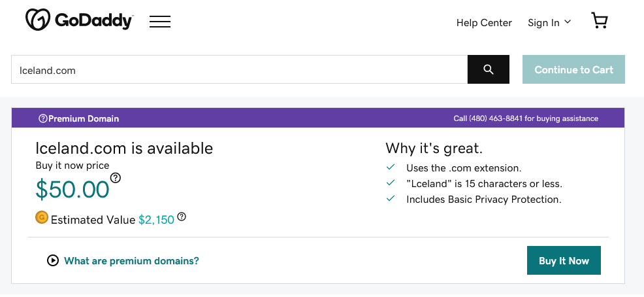Screen dimensions: 644x297
Task: Click the magnifying glass search button
Action: (489, 69)
